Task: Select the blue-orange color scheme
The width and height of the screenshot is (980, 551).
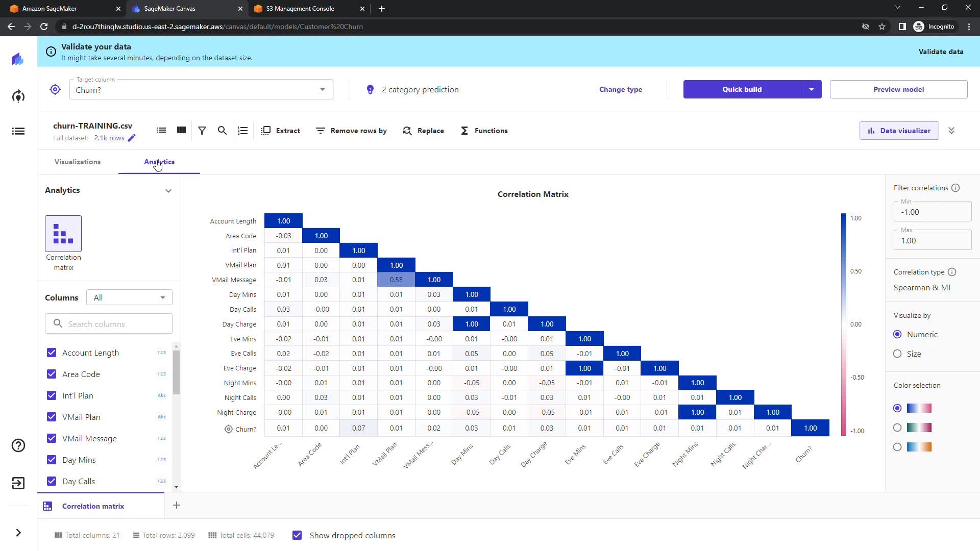Action: pyautogui.click(x=897, y=447)
